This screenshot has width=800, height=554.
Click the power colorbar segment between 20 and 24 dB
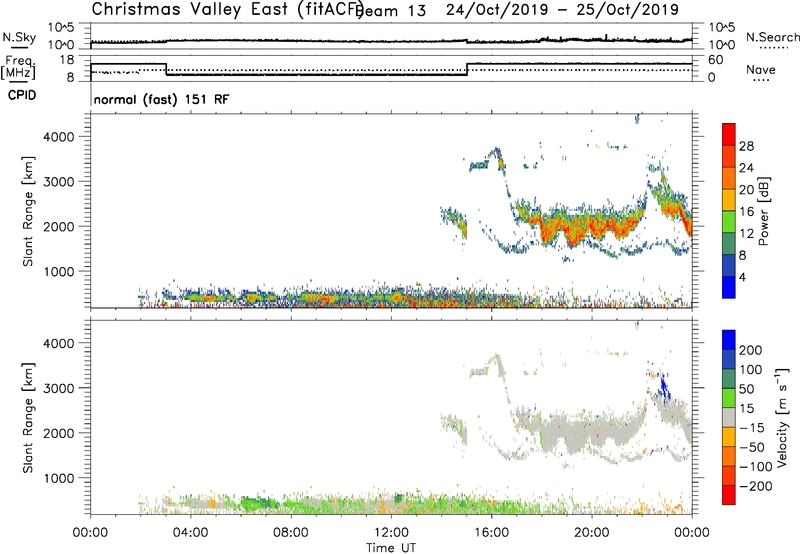[x=729, y=179]
